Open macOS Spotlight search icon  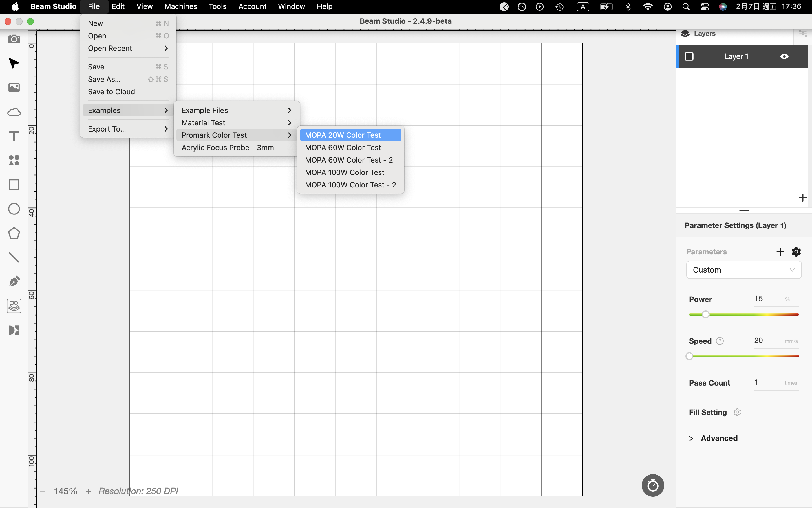(686, 7)
